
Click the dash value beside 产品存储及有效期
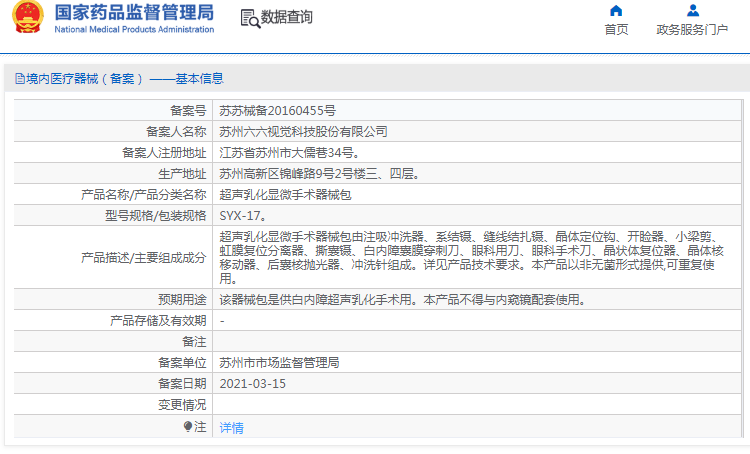click(x=222, y=321)
